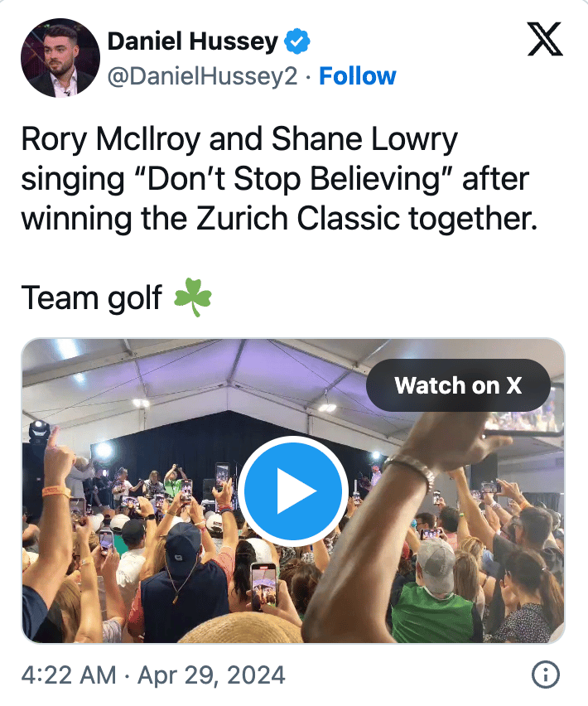This screenshot has width=588, height=706.
Task: Open the X logo link
Action: click(x=544, y=39)
